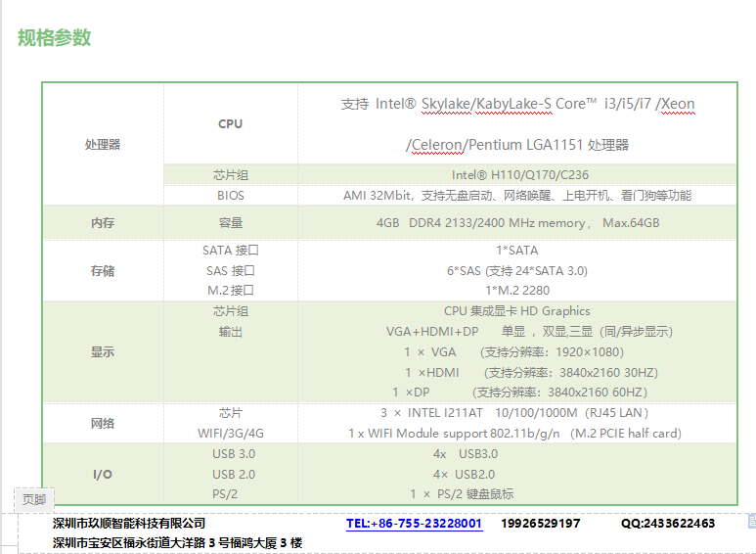Select the 处理器 row header cell
This screenshot has width=756, height=554.
point(103,144)
